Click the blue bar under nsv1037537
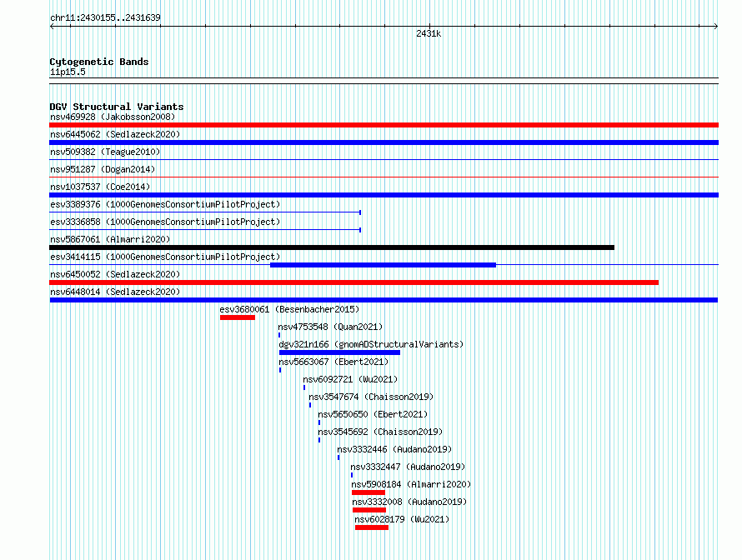The height and width of the screenshot is (560, 742). [384, 195]
